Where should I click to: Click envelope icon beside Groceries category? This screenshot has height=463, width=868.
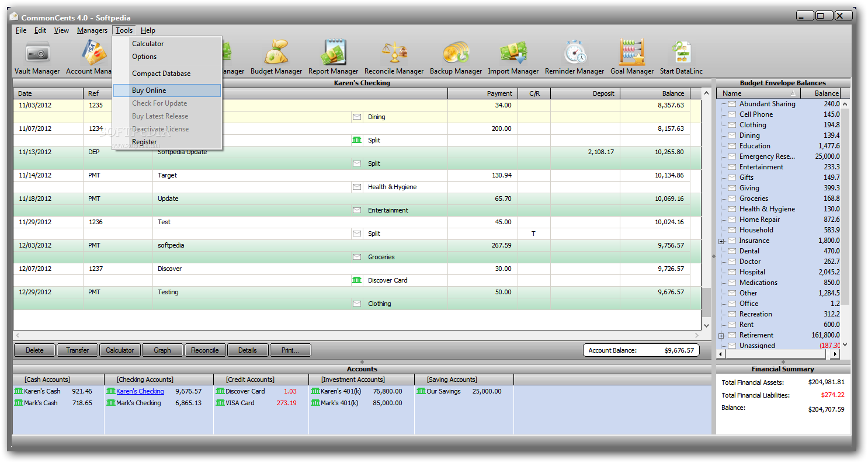click(356, 257)
